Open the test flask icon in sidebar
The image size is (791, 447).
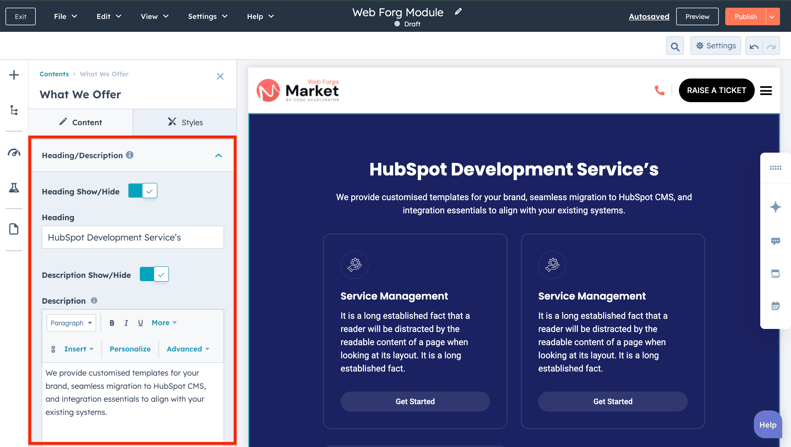pos(14,188)
